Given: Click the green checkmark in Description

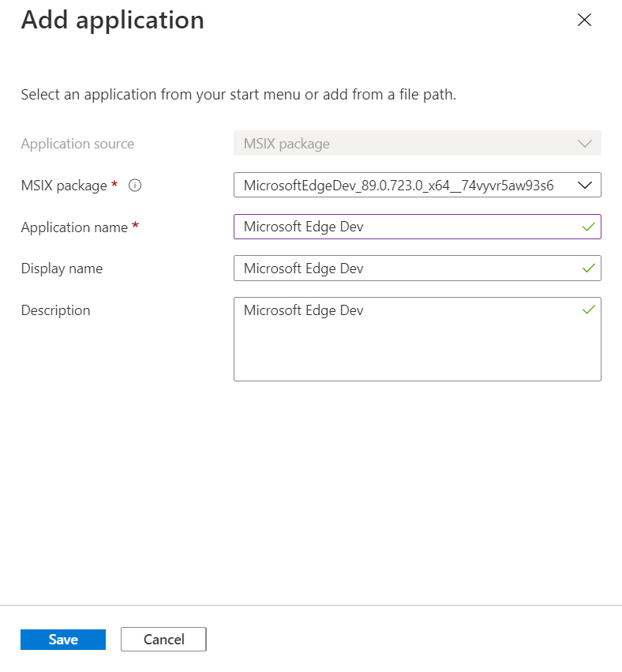Looking at the screenshot, I should pyautogui.click(x=589, y=310).
